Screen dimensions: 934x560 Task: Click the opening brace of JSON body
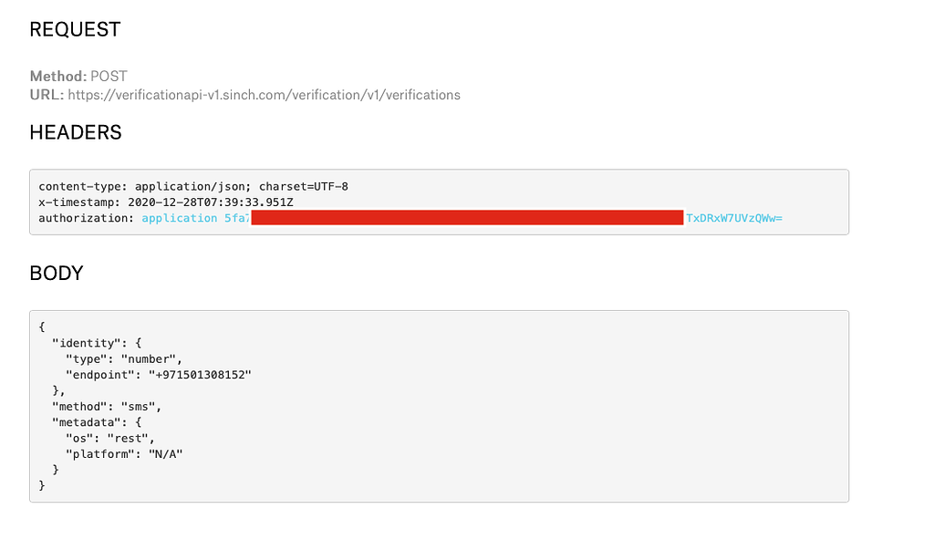[x=42, y=327]
